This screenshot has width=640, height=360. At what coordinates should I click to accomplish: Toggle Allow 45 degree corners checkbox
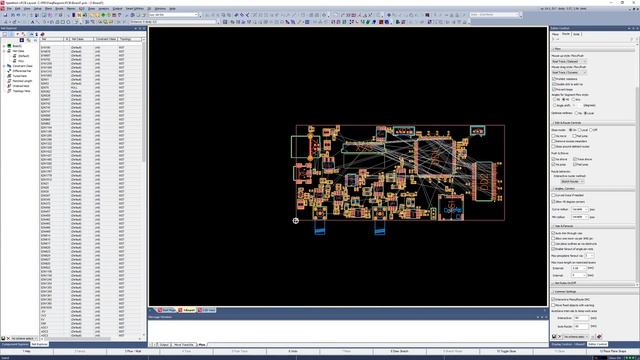pyautogui.click(x=554, y=202)
